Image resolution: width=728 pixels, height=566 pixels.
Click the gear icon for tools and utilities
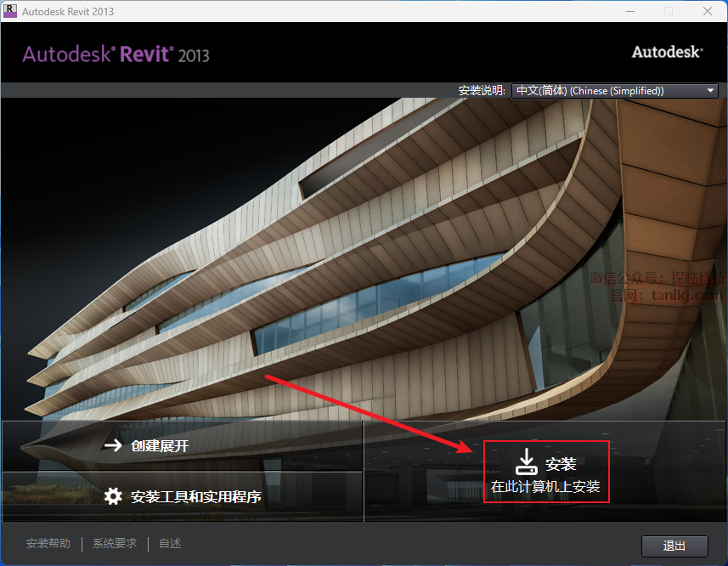tap(113, 496)
